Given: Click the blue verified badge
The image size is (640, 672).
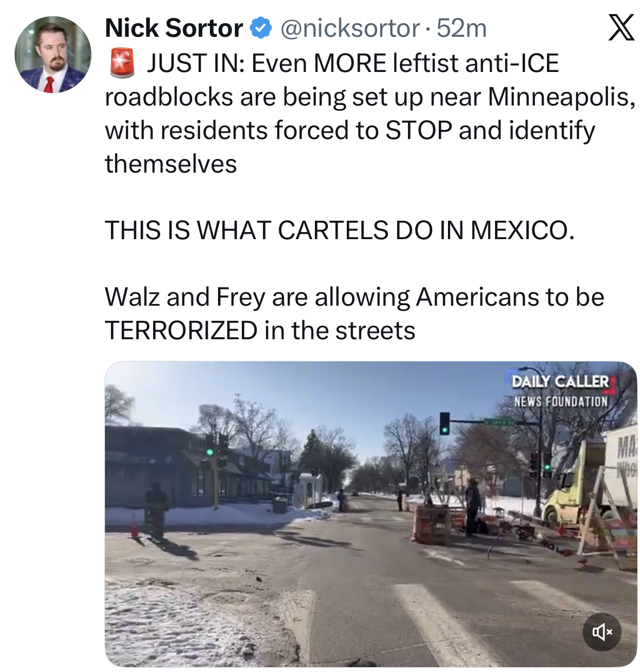Looking at the screenshot, I should pos(261,28).
